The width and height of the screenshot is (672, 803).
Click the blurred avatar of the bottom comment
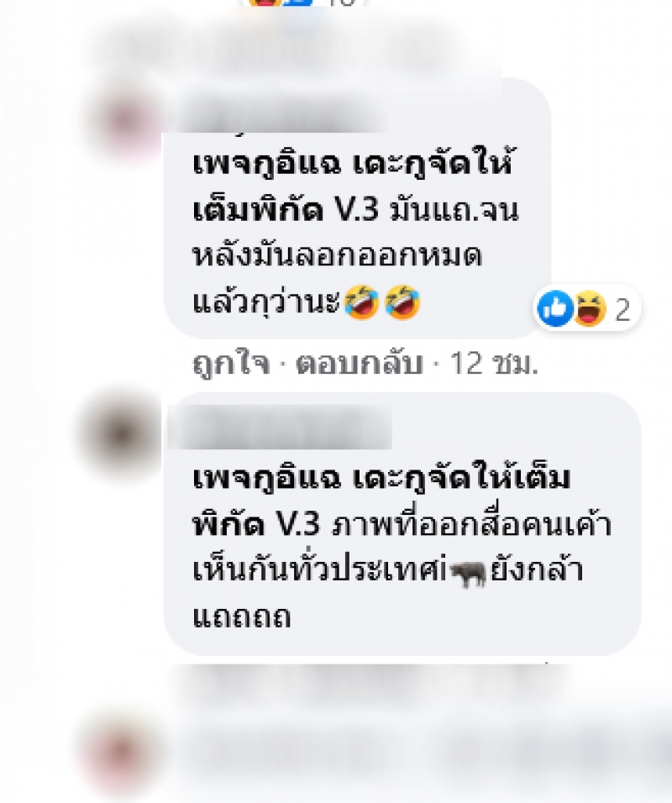pos(120,751)
